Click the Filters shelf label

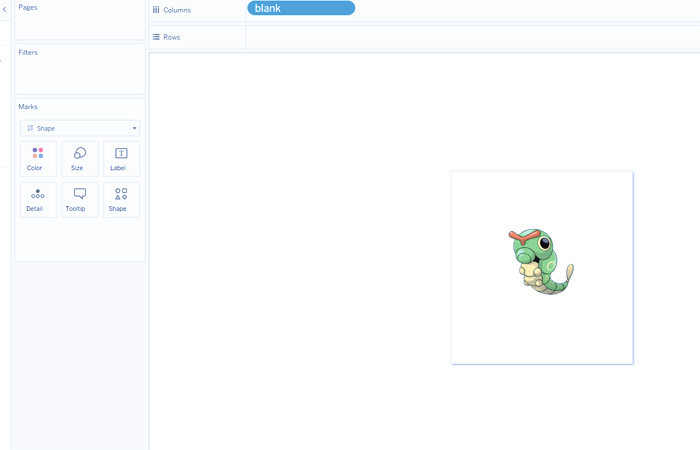click(x=28, y=52)
